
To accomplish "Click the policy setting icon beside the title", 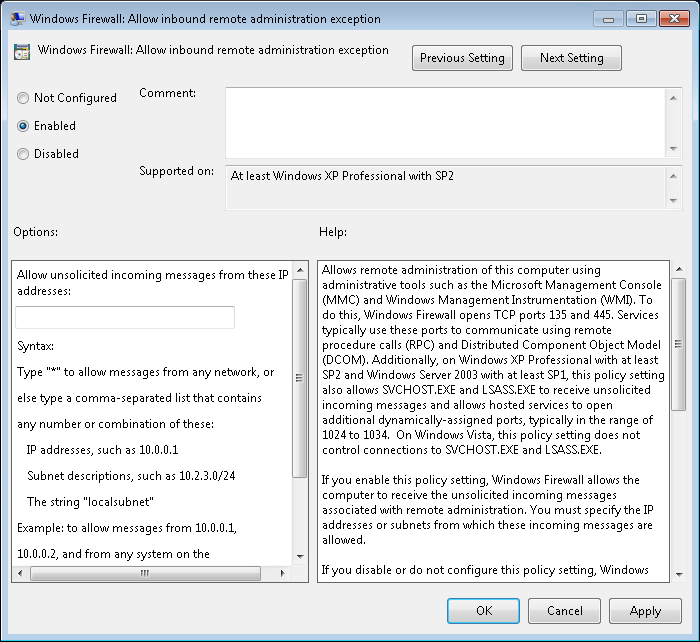I will pos(22,52).
